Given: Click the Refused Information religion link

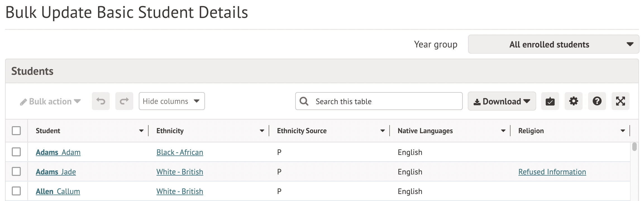Looking at the screenshot, I should pyautogui.click(x=552, y=172).
